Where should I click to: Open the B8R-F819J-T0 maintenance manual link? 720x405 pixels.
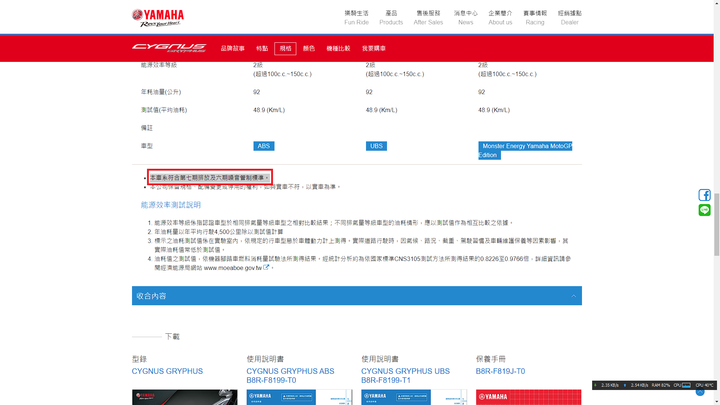[500, 371]
